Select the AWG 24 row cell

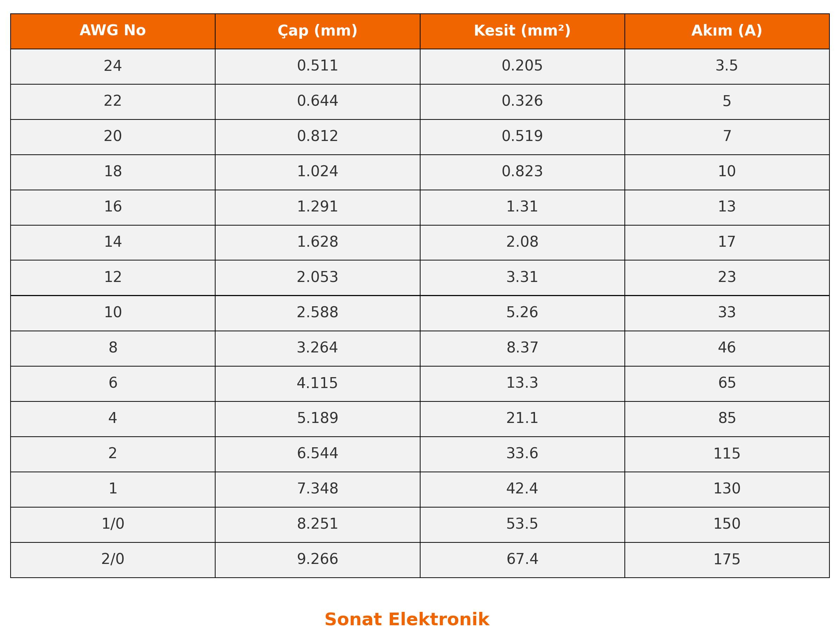[x=112, y=67]
